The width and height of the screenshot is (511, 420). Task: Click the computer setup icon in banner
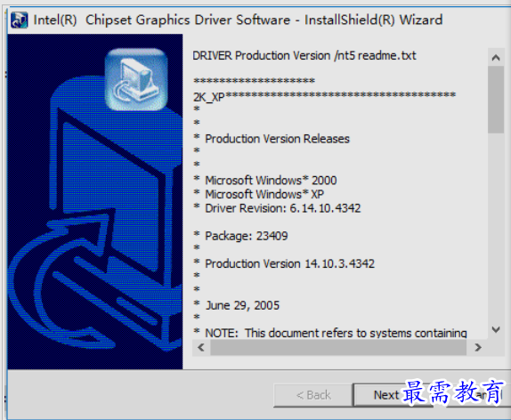(x=136, y=79)
